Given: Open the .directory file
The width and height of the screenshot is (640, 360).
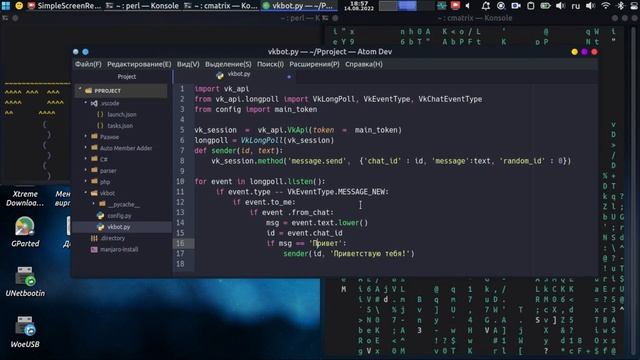Looking at the screenshot, I should click(113, 238).
